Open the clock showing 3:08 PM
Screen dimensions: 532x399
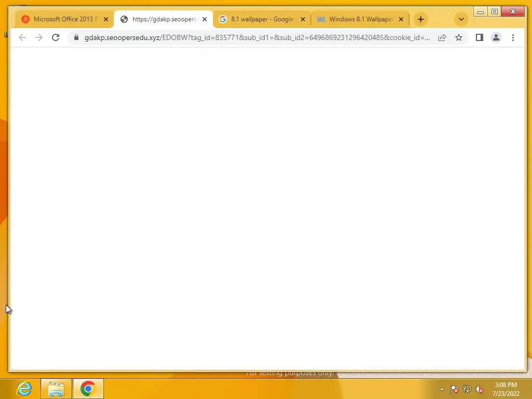(x=506, y=389)
